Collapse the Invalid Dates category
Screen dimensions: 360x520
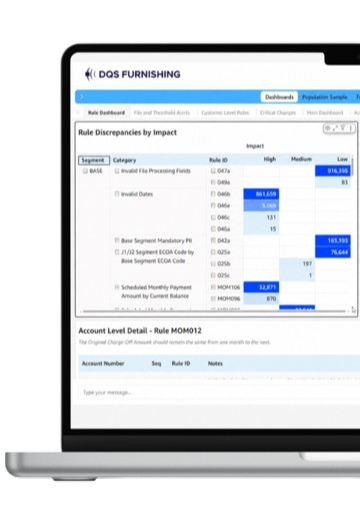[x=117, y=194]
